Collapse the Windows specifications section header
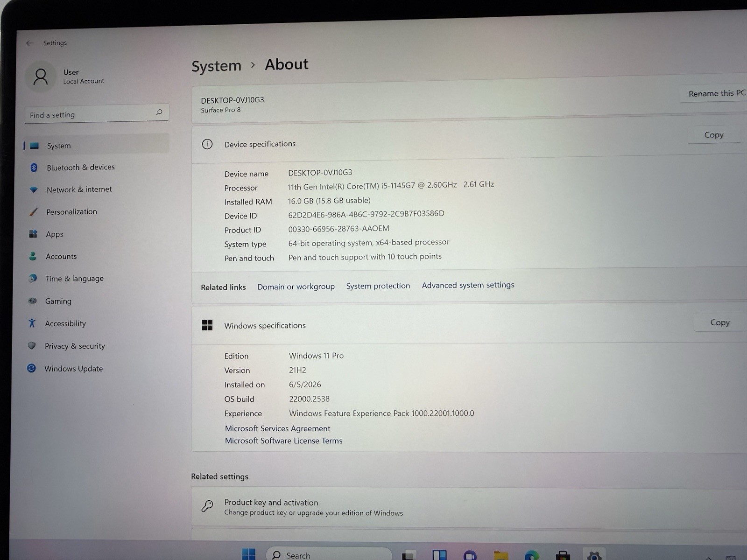747x560 pixels. click(469, 324)
